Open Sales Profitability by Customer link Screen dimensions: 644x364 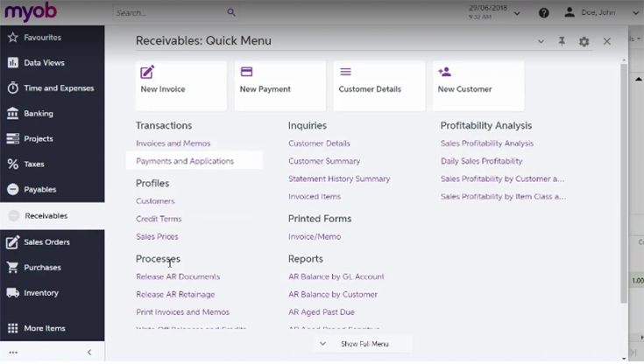pyautogui.click(x=503, y=178)
